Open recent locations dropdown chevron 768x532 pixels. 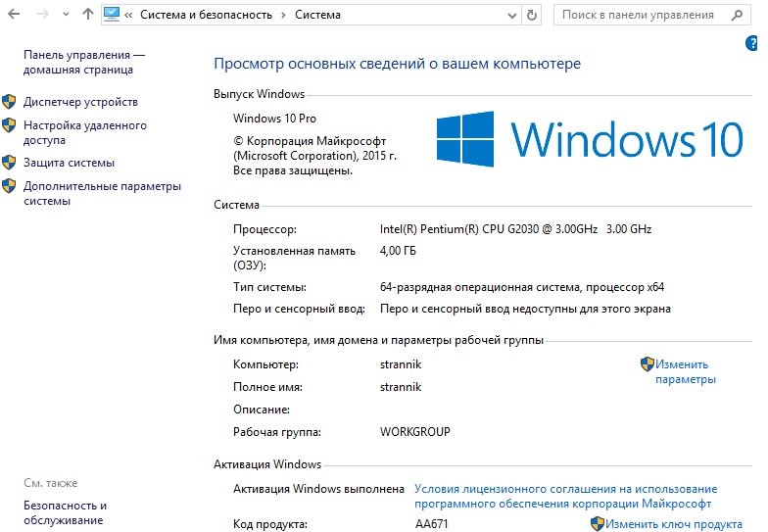[66, 15]
